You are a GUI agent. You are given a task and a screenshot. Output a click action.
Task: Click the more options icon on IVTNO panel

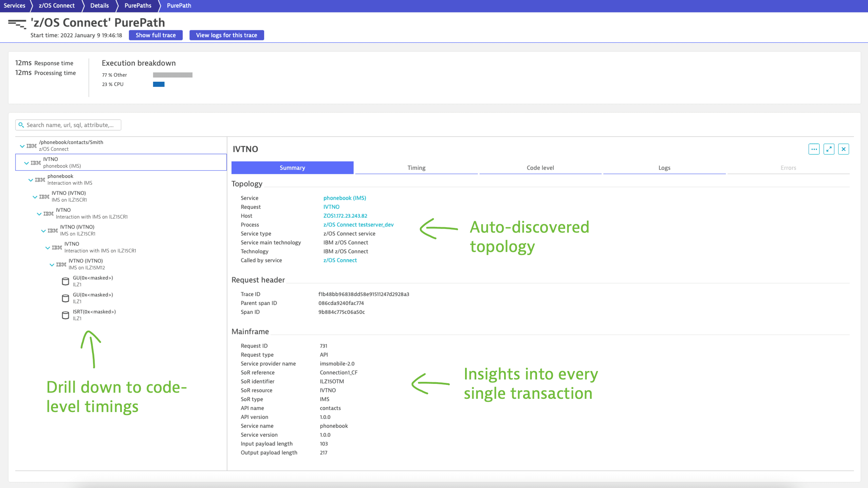click(x=814, y=149)
